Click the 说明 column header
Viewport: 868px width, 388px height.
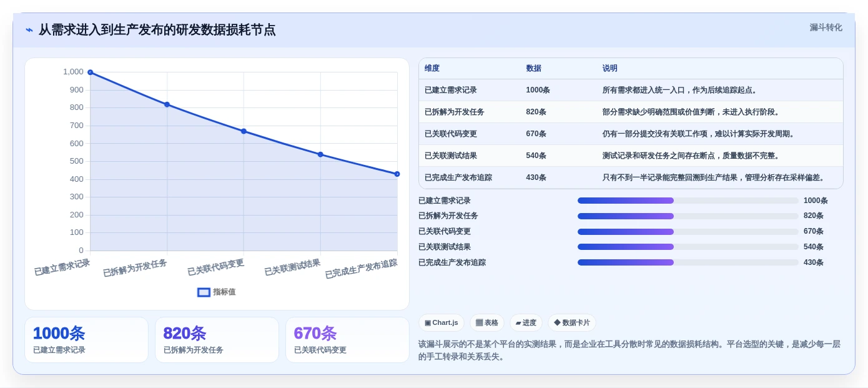610,68
